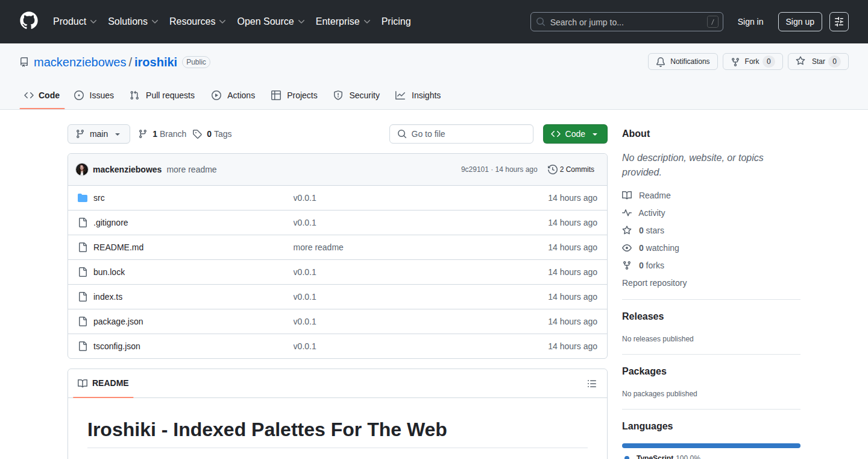Open README outline list icon
The width and height of the screenshot is (868, 459).
(x=592, y=384)
